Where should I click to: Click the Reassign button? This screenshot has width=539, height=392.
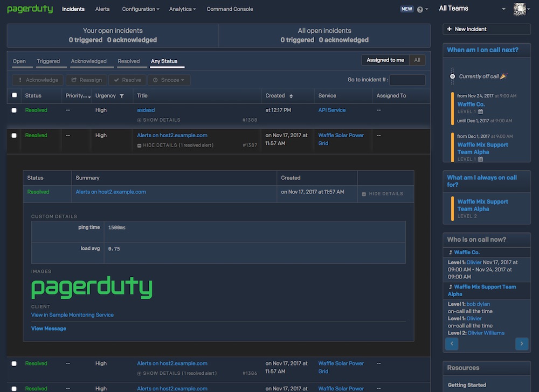[x=86, y=80]
